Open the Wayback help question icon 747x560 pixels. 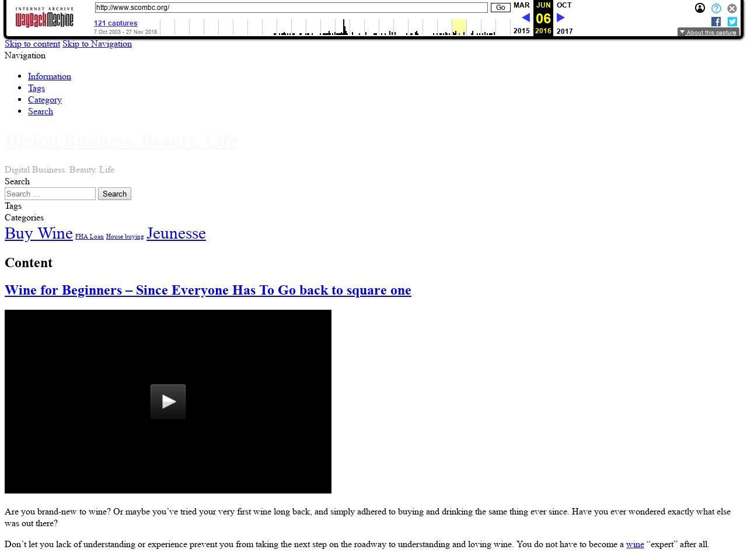(x=716, y=8)
